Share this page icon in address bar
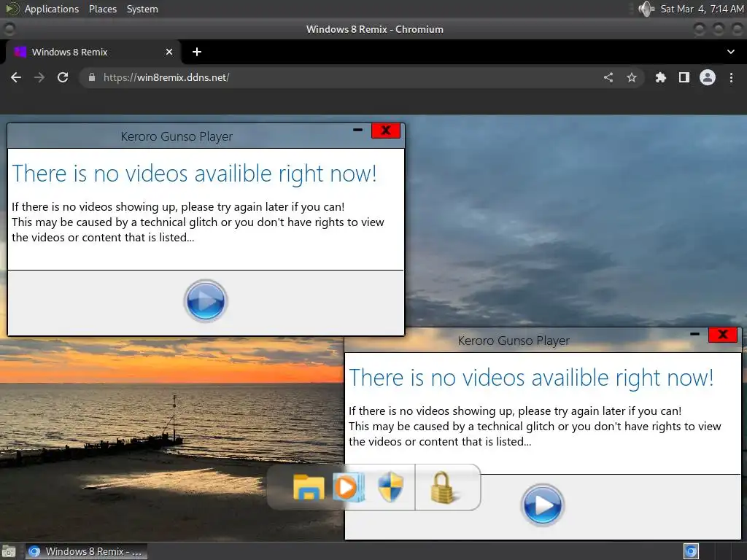747x560 pixels. click(x=608, y=77)
